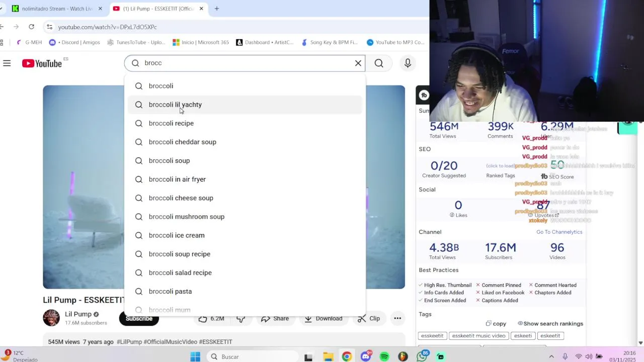Open the TubeBuddy panel logo icon
The image size is (644, 362).
click(424, 95)
